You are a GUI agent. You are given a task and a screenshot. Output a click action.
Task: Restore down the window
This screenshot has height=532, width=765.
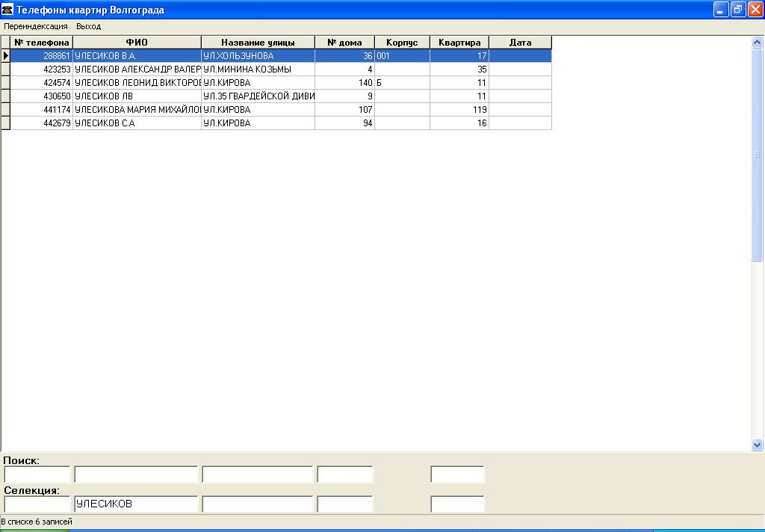[738, 10]
